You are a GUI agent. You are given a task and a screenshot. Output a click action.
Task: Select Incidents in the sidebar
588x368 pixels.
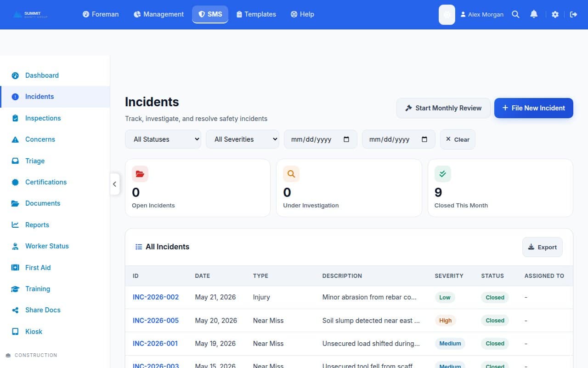pyautogui.click(x=55, y=97)
